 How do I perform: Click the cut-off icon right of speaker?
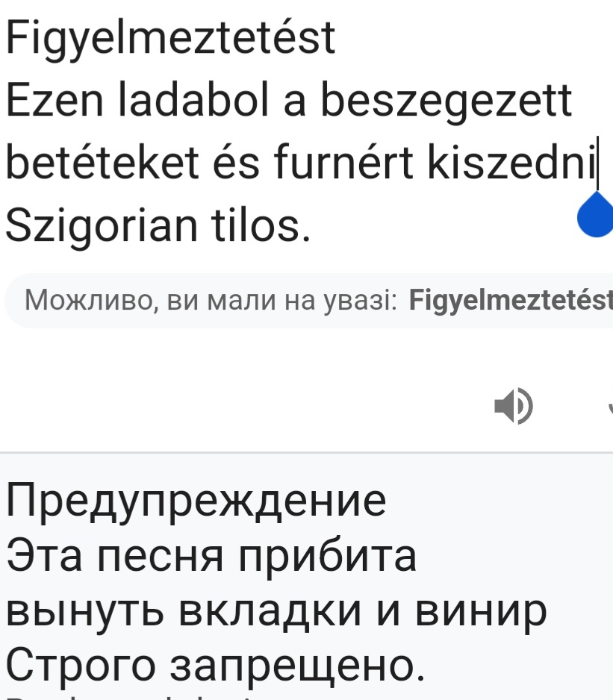click(x=610, y=406)
